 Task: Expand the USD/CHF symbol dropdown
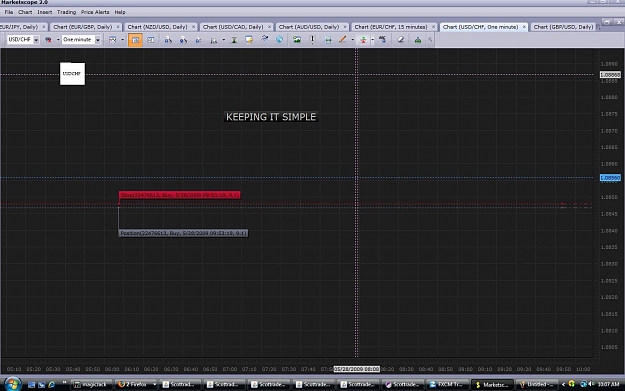[36, 40]
